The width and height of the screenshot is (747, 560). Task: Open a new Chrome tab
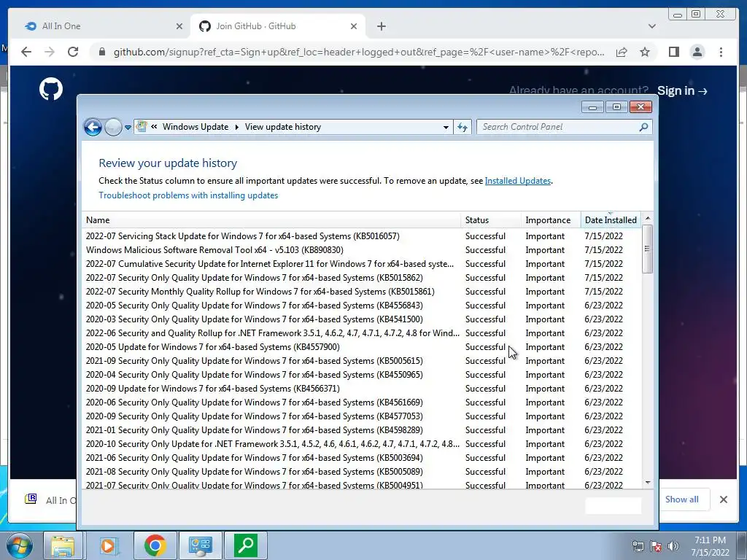[x=381, y=26]
